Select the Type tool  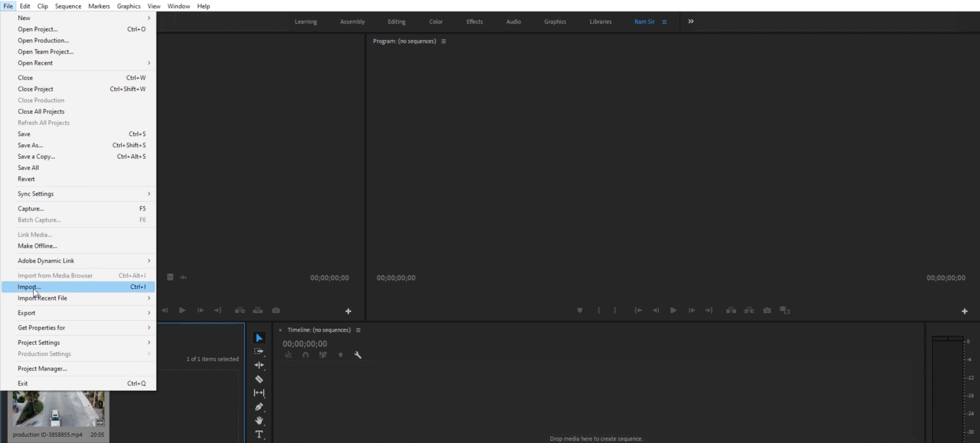(259, 434)
